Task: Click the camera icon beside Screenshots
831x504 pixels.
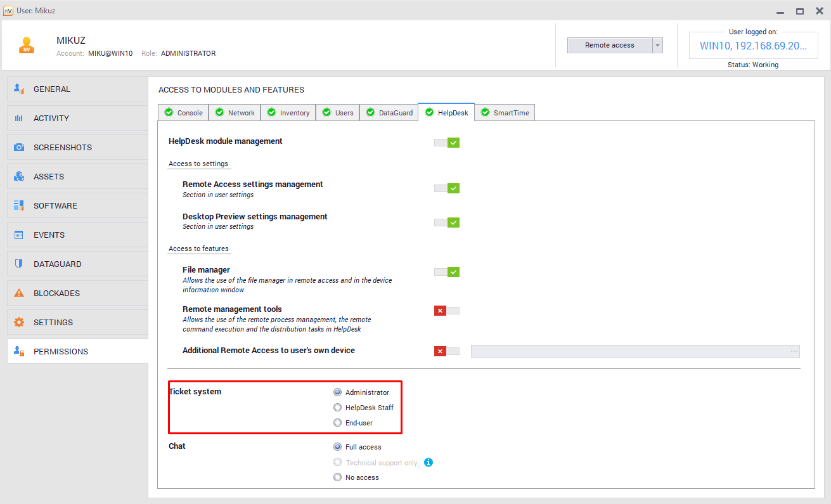Action: pyautogui.click(x=19, y=147)
